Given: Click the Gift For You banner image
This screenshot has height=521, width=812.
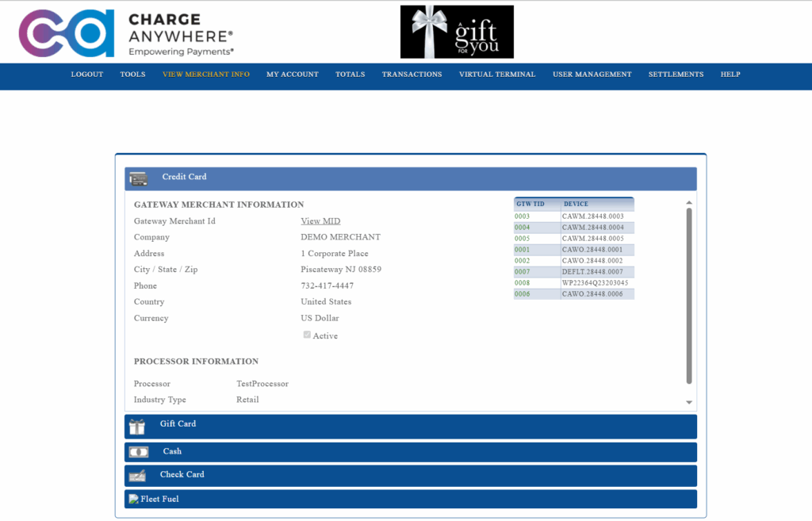Looking at the screenshot, I should (457, 32).
